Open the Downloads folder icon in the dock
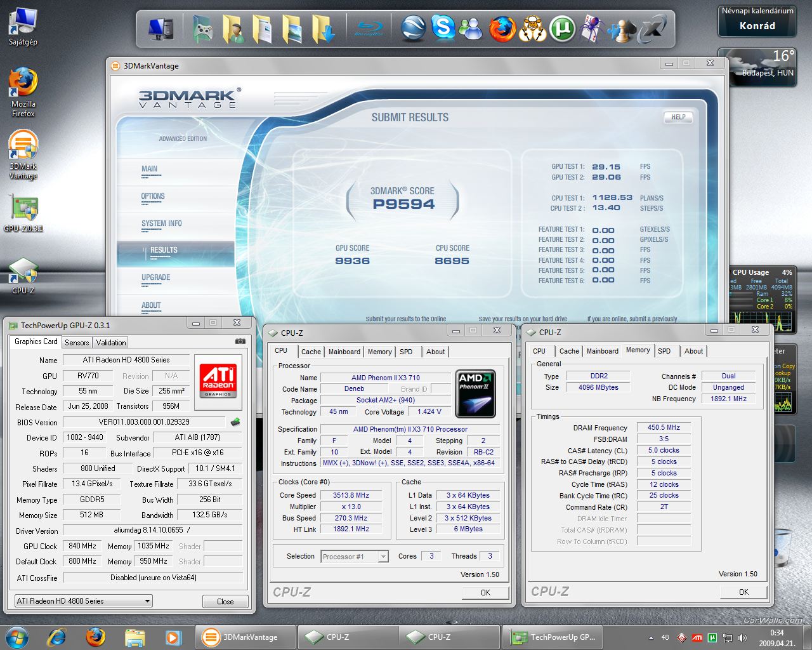Image resolution: width=812 pixels, height=650 pixels. [x=323, y=29]
